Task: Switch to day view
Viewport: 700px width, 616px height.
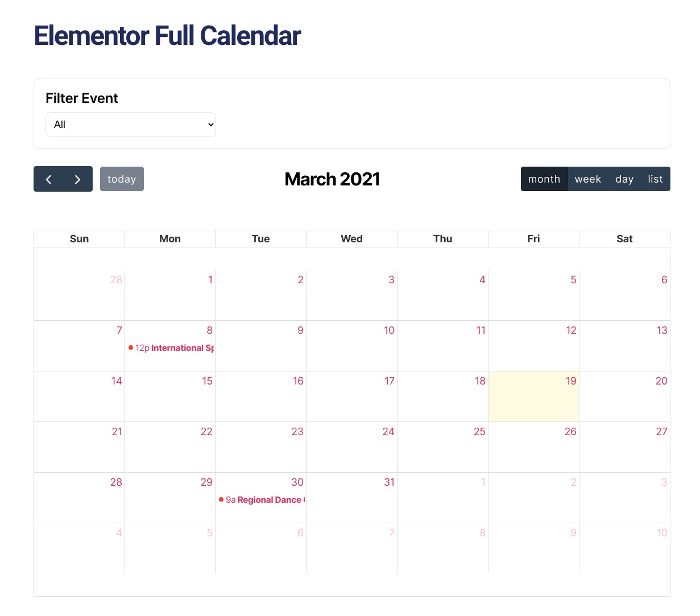Action: pos(624,179)
